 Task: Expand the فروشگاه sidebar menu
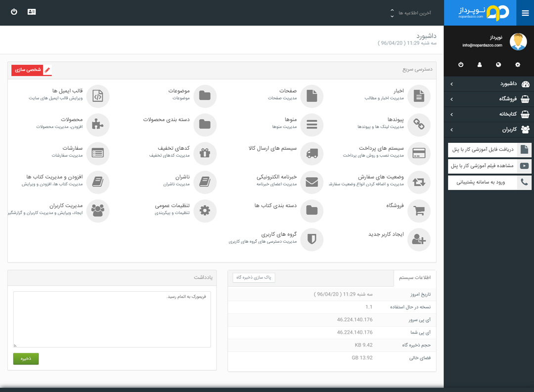click(489, 99)
